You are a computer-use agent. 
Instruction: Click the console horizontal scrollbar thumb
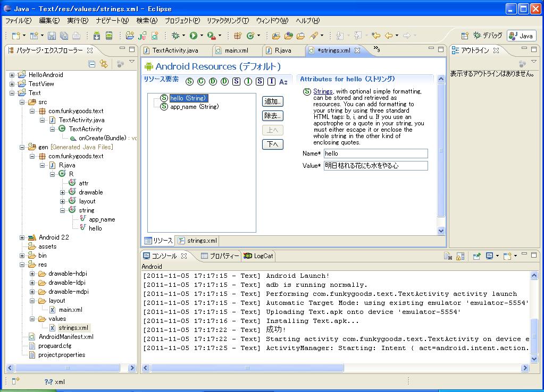click(x=247, y=368)
